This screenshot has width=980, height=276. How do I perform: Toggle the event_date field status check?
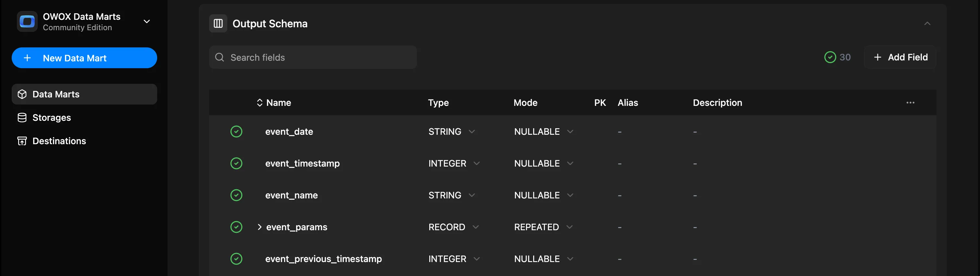236,132
